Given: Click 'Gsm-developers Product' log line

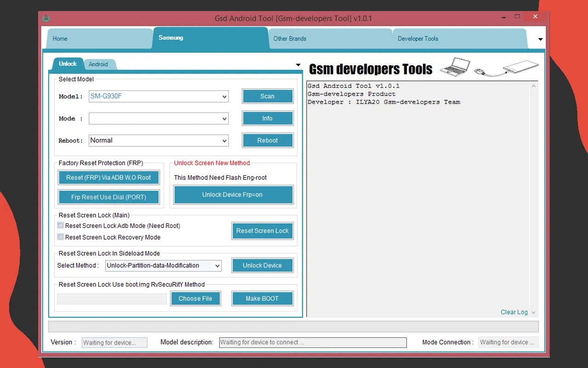Looking at the screenshot, I should pyautogui.click(x=351, y=94).
